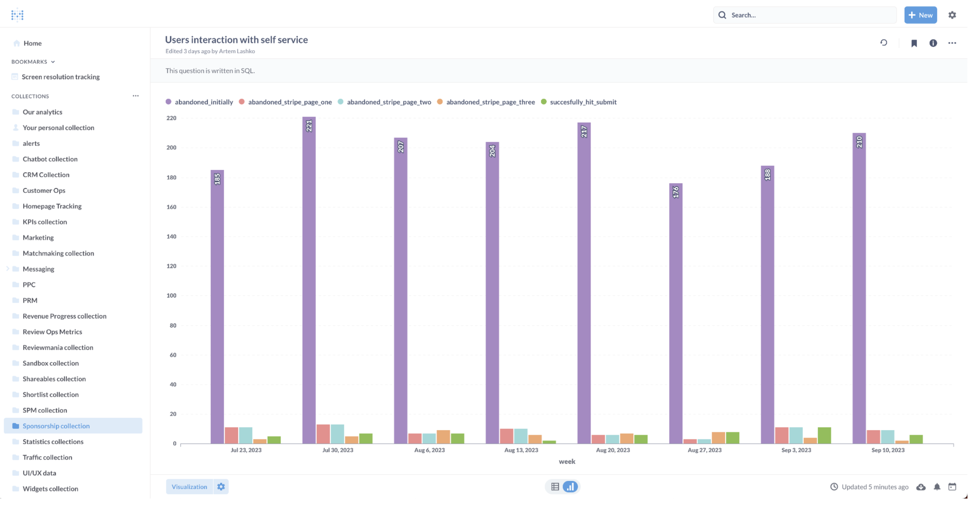Expand the Messaging collection arrow

7,269
